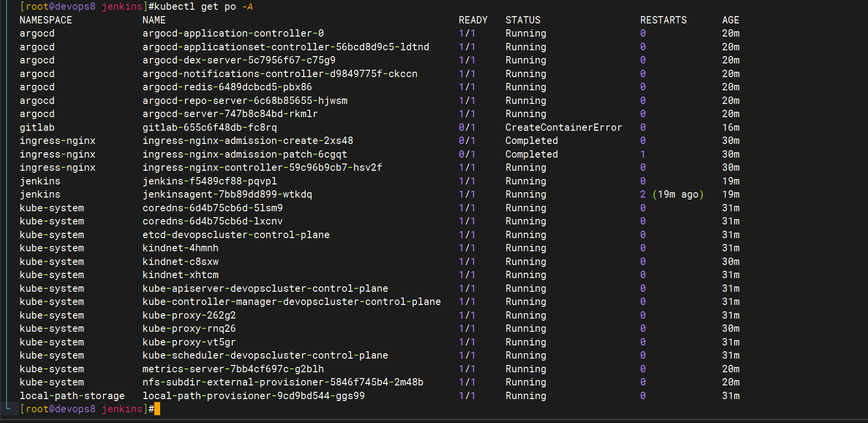Click pod name kube-apiserver-devopscluster-control-plane
Viewport: 868px width, 423px height.
coord(266,288)
